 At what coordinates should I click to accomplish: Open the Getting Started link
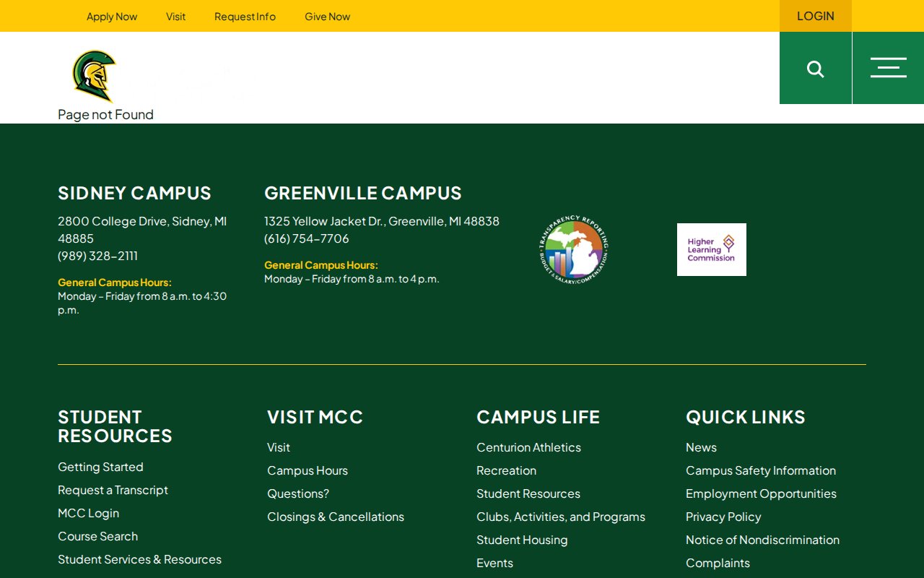[x=100, y=467]
